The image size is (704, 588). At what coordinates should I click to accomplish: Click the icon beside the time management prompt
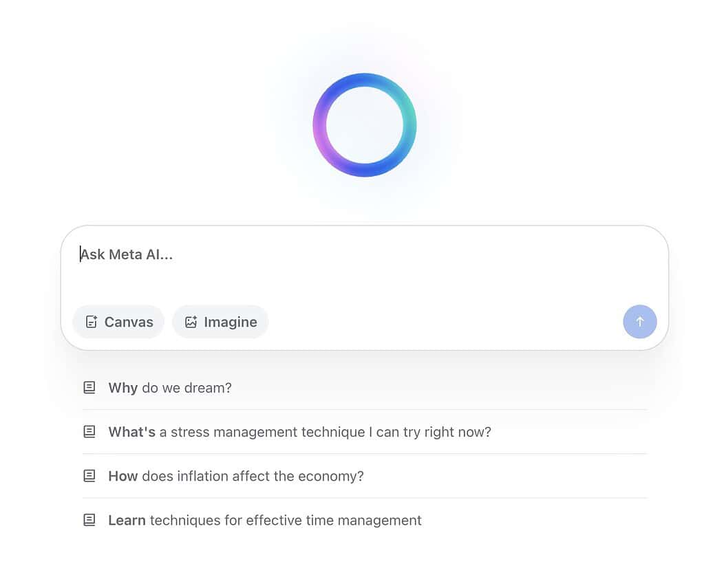[x=89, y=520]
